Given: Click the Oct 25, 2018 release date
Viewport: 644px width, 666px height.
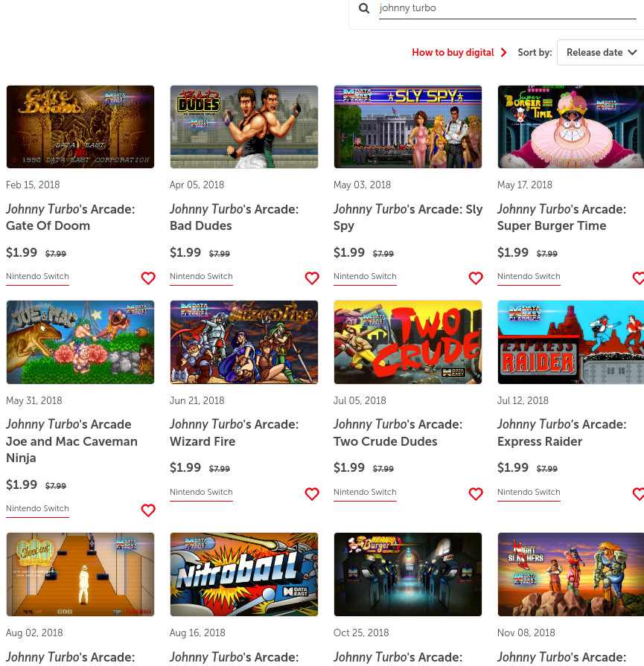Looking at the screenshot, I should (x=361, y=633).
